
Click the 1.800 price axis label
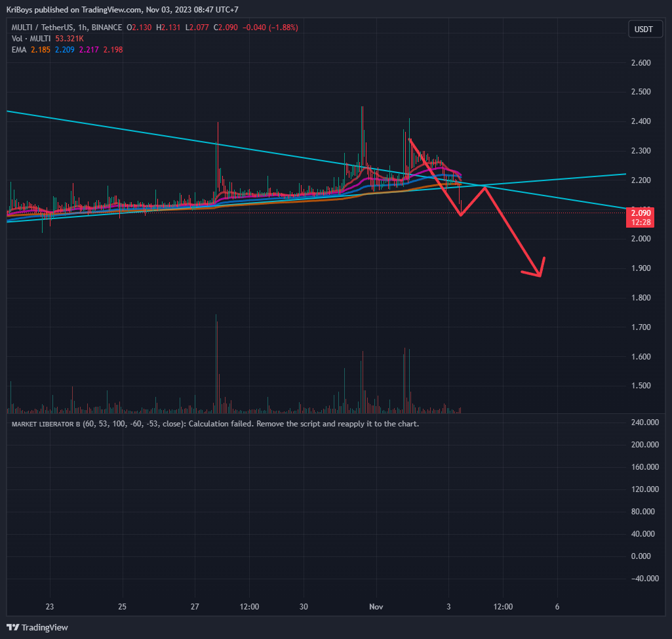641,298
